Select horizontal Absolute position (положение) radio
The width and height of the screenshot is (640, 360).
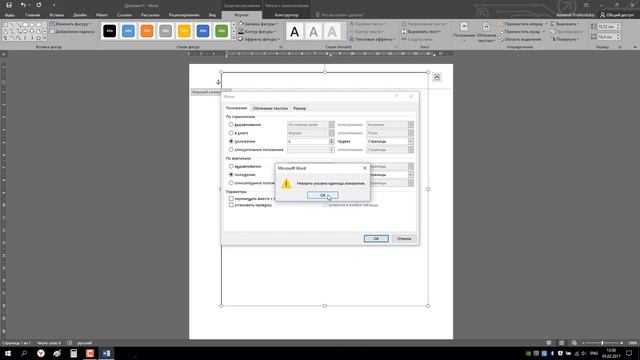[231, 141]
